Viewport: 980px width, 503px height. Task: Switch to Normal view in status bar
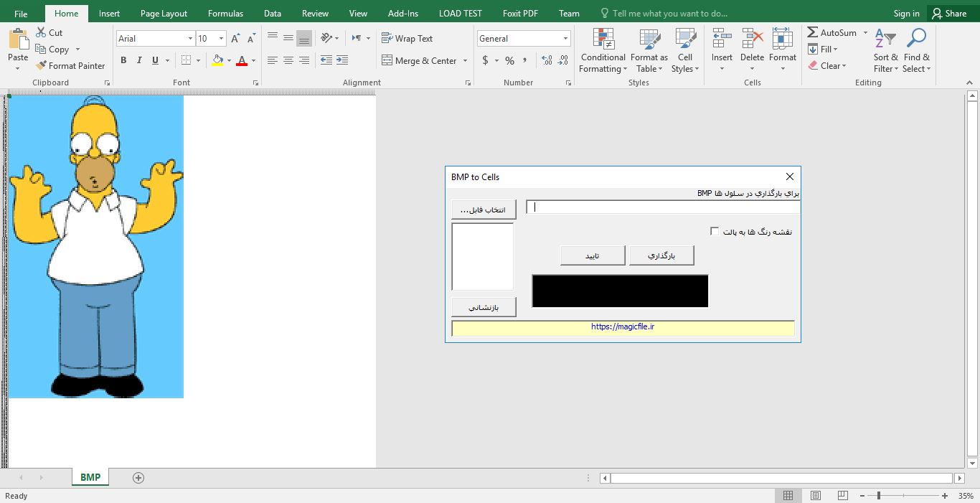pos(788,496)
